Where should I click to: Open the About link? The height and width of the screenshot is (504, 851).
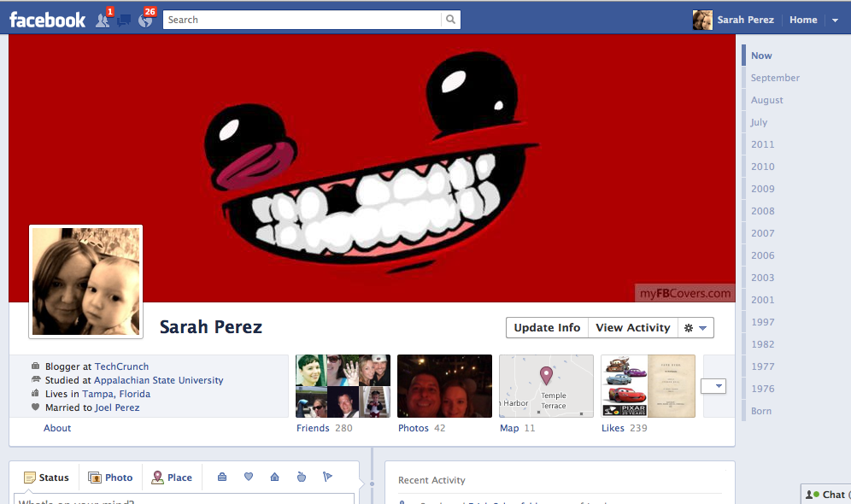[57, 427]
